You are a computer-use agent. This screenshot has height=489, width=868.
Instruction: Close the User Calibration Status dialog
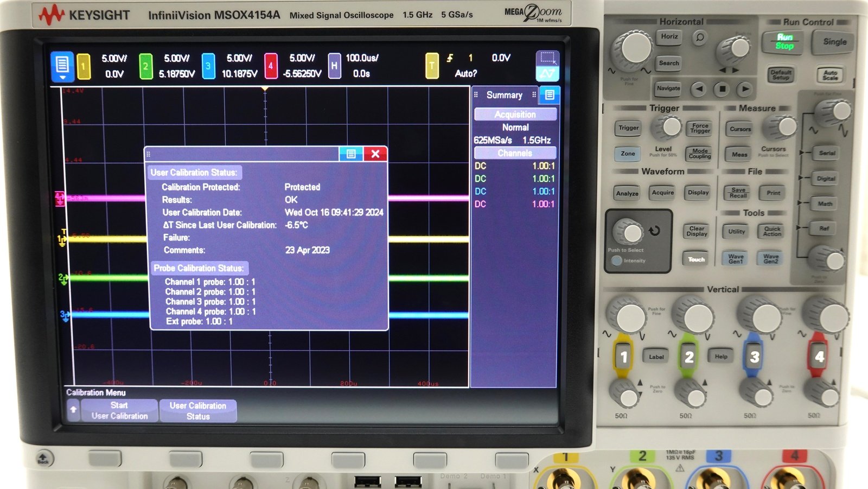[x=375, y=154]
